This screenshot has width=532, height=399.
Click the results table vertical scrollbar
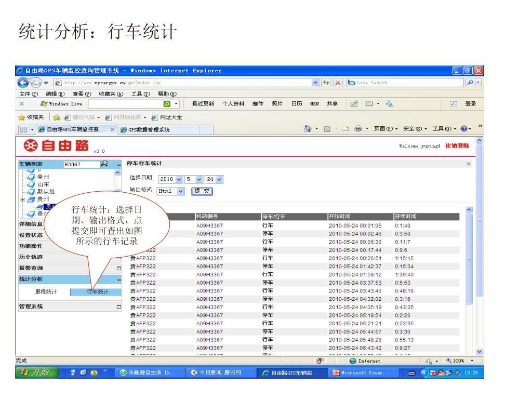470,260
